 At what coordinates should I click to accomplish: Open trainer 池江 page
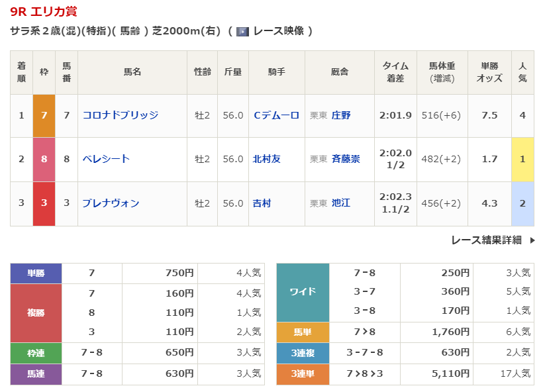pyautogui.click(x=341, y=203)
